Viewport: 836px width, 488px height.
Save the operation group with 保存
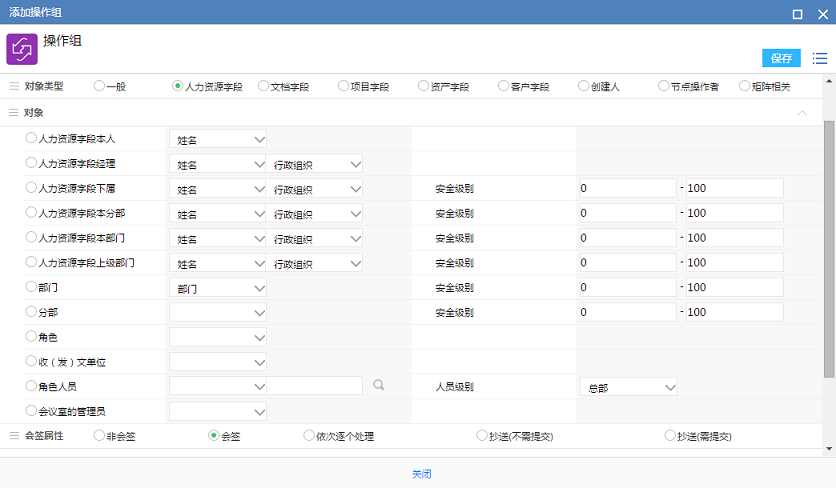click(781, 58)
